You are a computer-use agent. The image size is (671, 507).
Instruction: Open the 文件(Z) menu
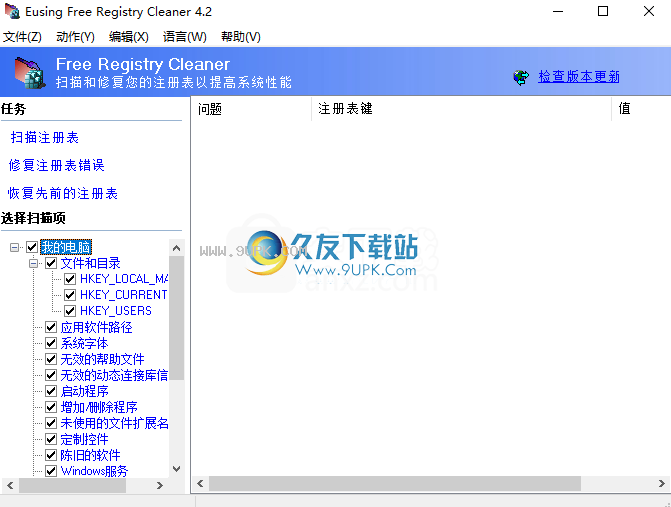tap(22, 37)
